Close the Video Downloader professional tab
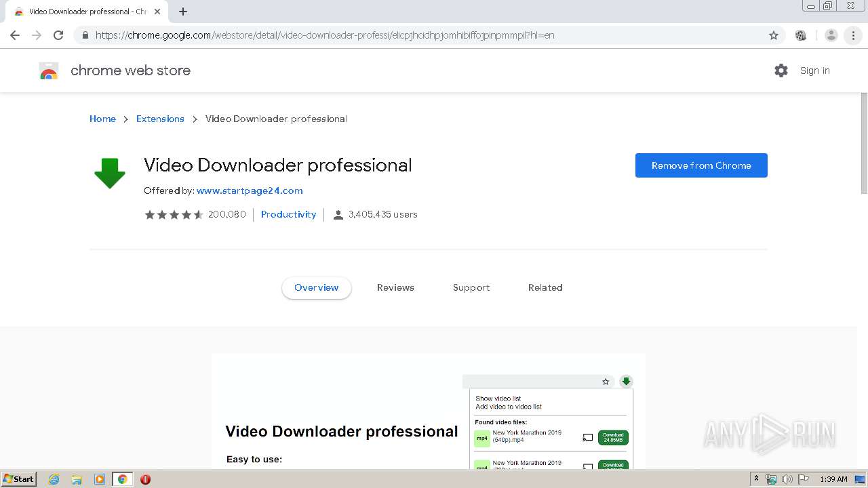Screen dimensions: 868x488 coord(157,12)
